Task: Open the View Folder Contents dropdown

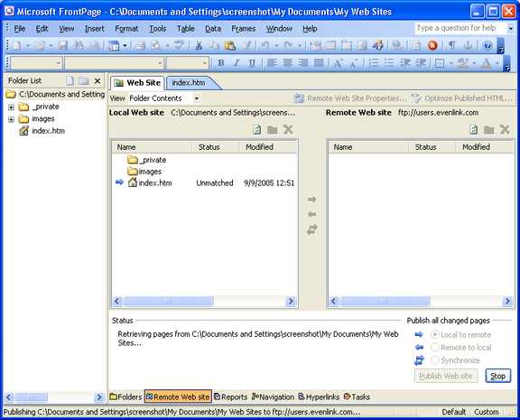Action: [197, 98]
